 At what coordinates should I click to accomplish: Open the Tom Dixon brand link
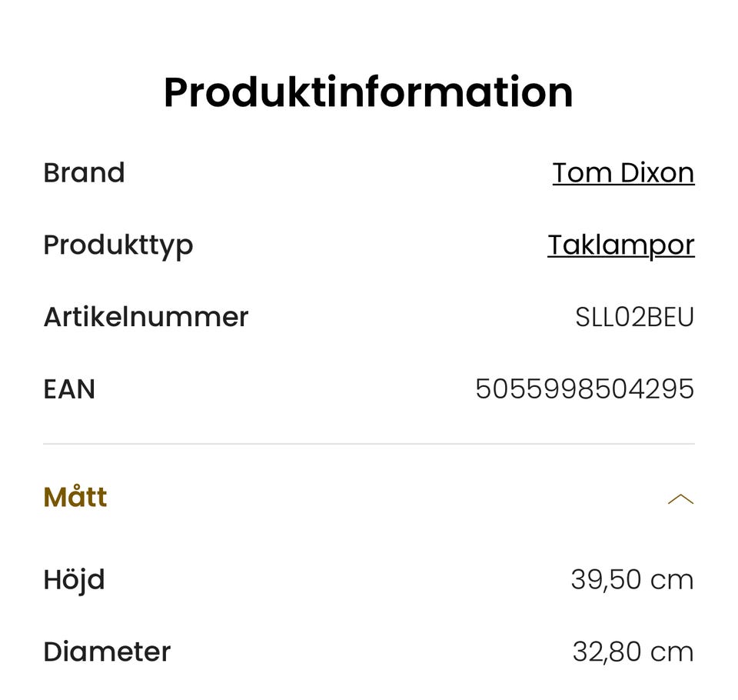coord(623,173)
